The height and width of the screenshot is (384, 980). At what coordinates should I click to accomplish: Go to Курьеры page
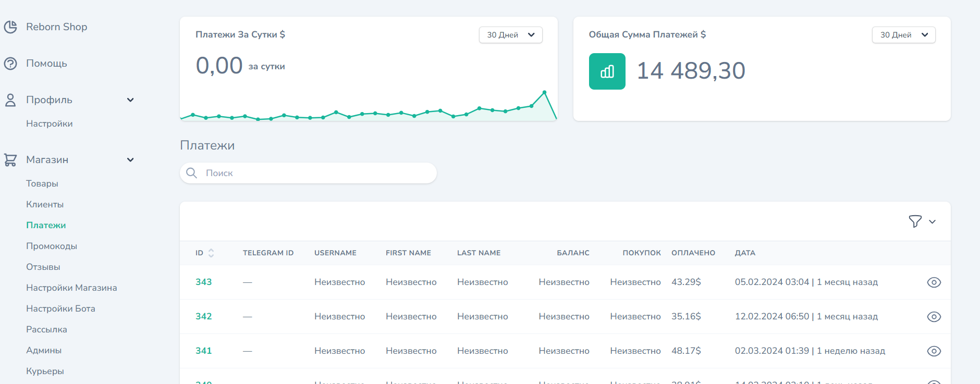click(x=45, y=371)
